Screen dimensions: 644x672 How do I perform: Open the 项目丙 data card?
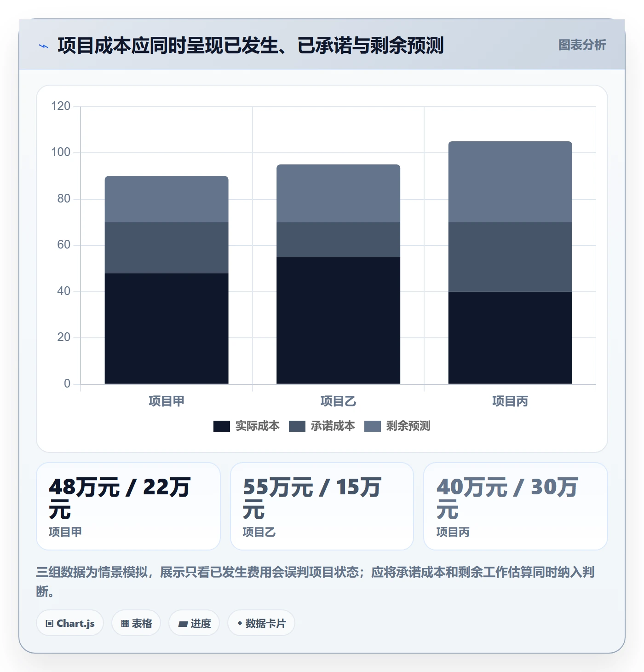point(516,506)
